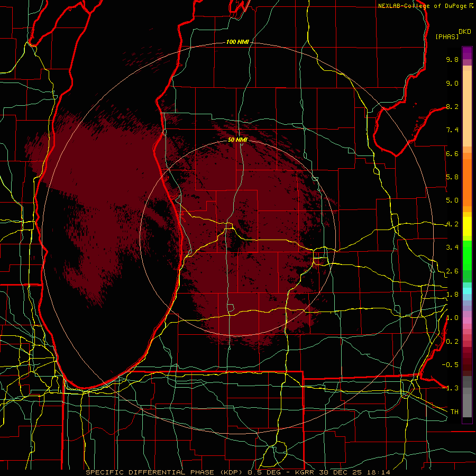Click the 1.0 value on the color scale
This screenshot has width=476, height=476.
click(x=452, y=318)
